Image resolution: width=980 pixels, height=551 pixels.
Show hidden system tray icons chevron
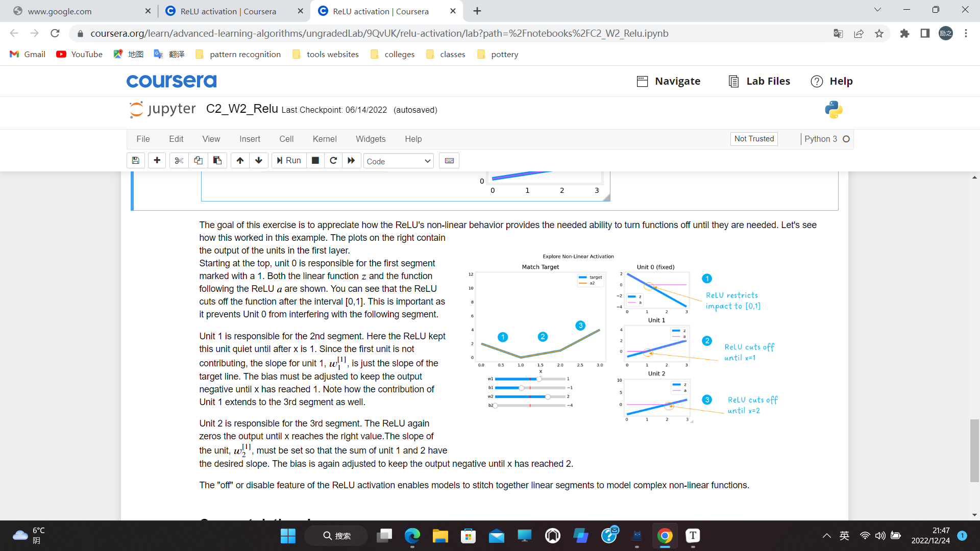(x=826, y=536)
